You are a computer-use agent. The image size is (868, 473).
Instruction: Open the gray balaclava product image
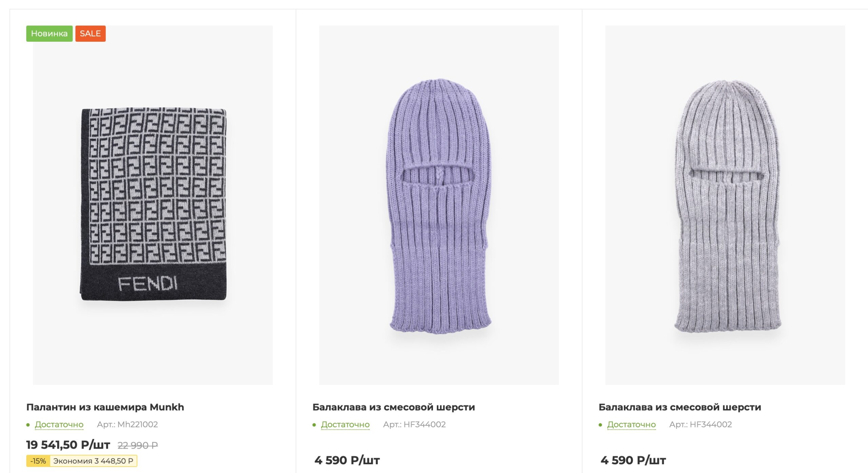tap(722, 210)
